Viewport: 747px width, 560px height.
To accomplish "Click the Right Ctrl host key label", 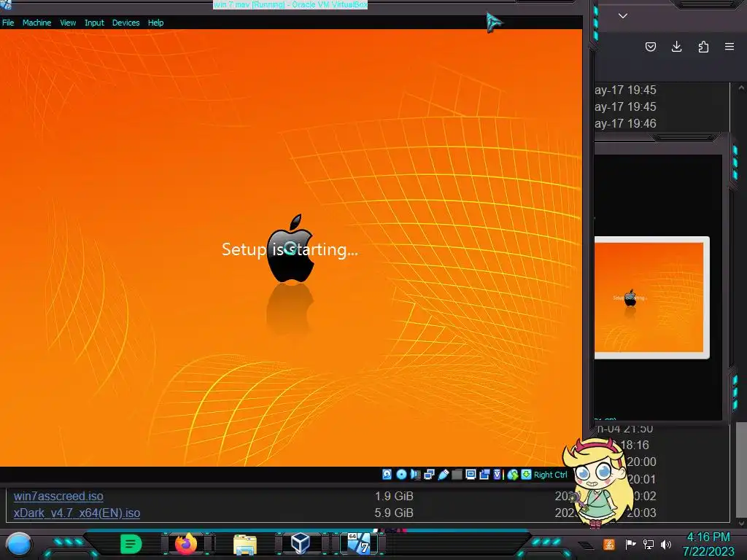I will (x=551, y=475).
